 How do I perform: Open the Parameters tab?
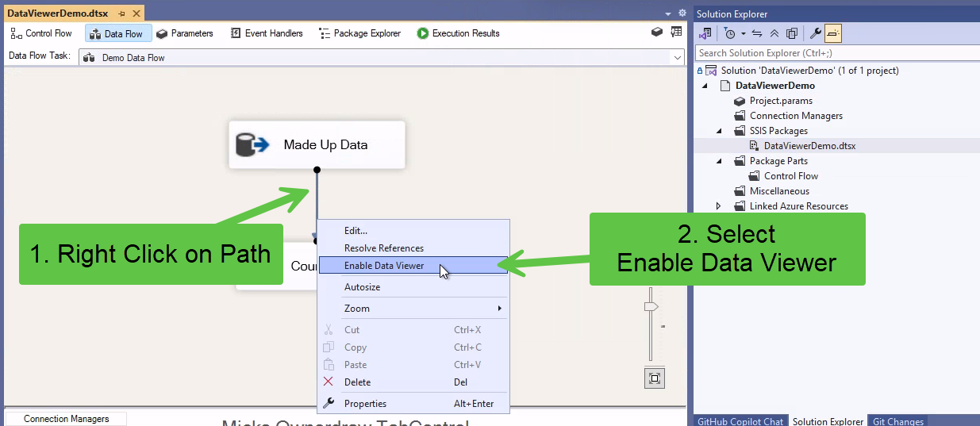(185, 33)
